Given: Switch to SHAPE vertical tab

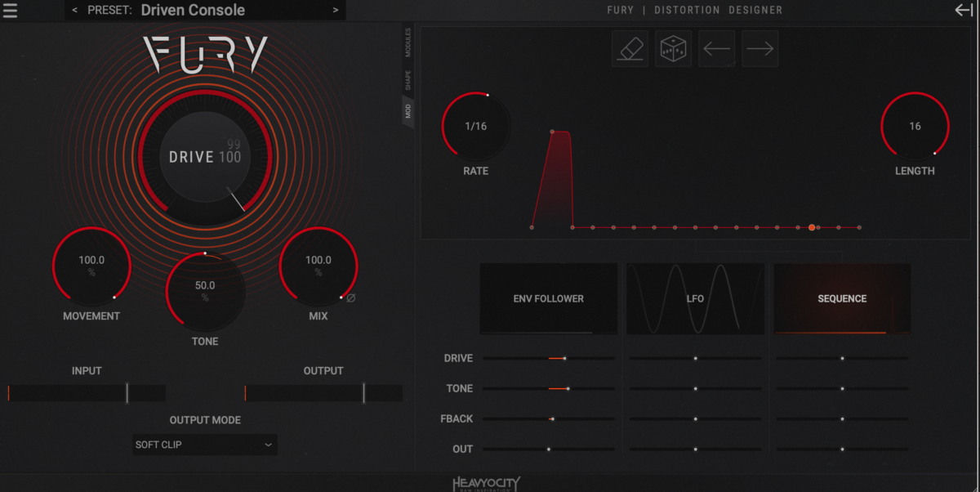Looking at the screenshot, I should tap(408, 79).
